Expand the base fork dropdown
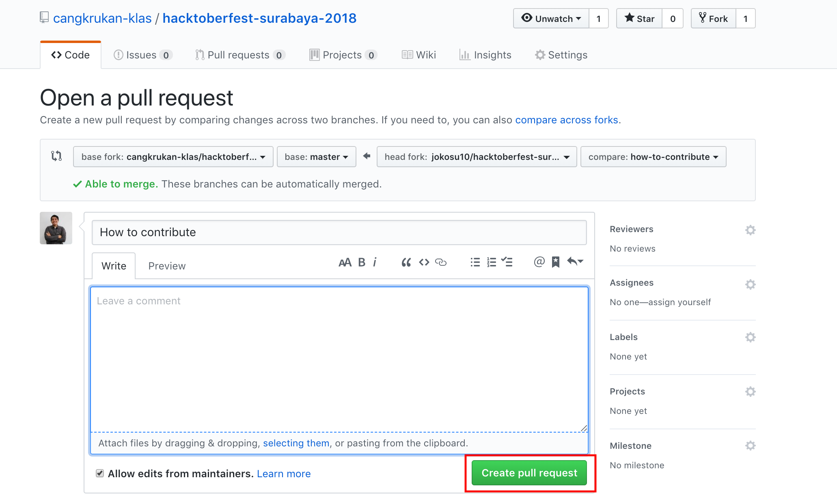This screenshot has width=837, height=504. [173, 157]
